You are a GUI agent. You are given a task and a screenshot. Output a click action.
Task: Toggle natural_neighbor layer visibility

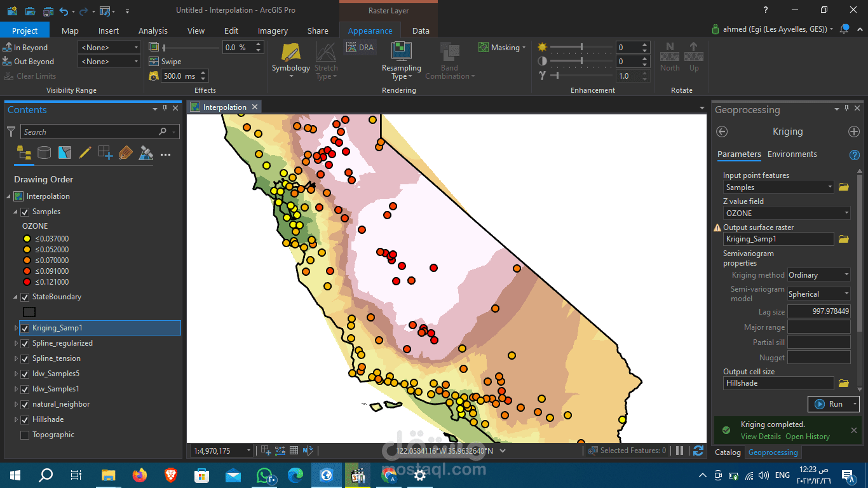pyautogui.click(x=25, y=404)
